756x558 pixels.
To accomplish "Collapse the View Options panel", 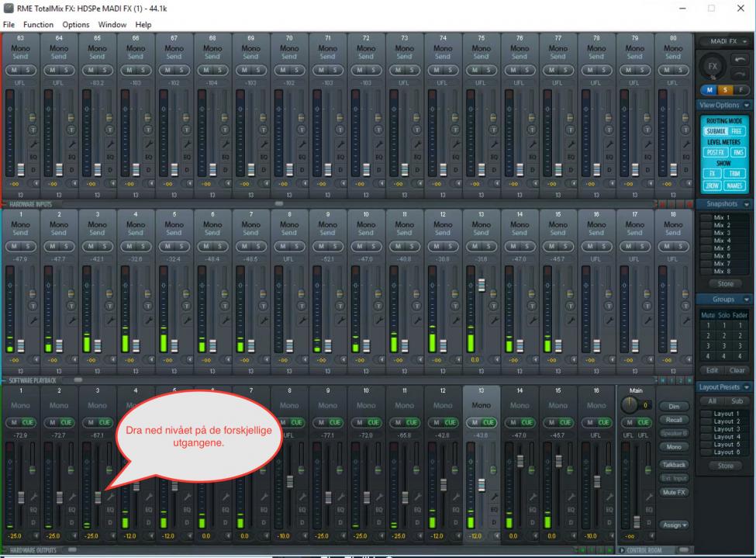I will click(747, 106).
